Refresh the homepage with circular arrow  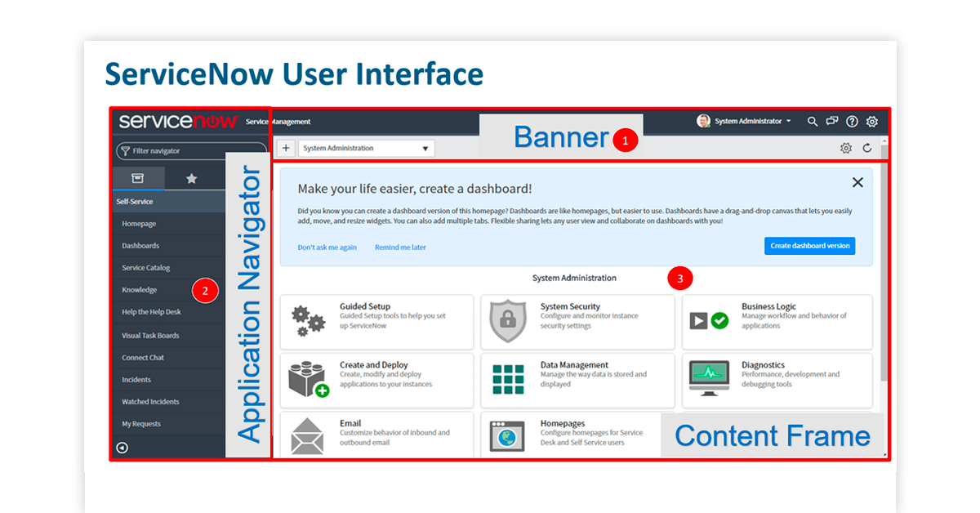(x=867, y=148)
